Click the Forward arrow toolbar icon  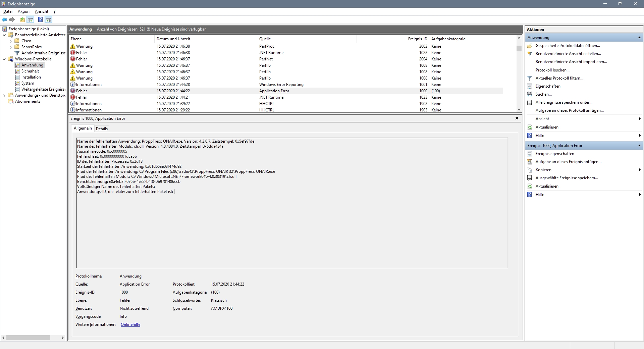tap(12, 19)
